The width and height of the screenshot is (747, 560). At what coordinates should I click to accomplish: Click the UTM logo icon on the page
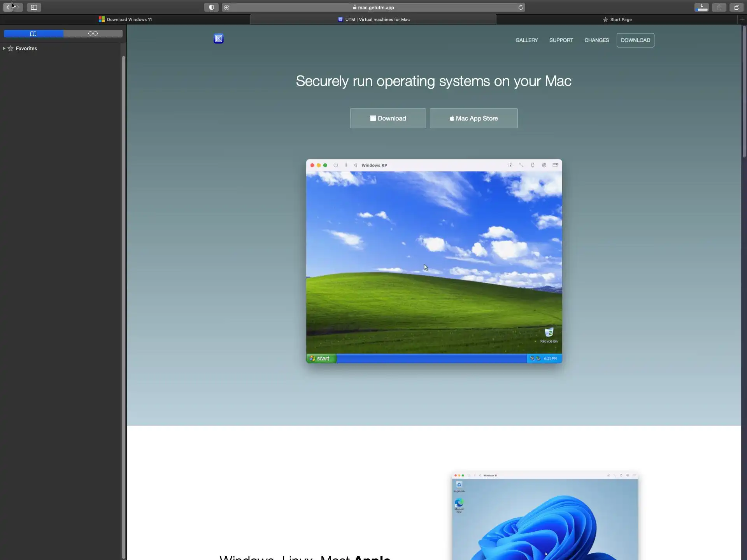[x=219, y=38]
